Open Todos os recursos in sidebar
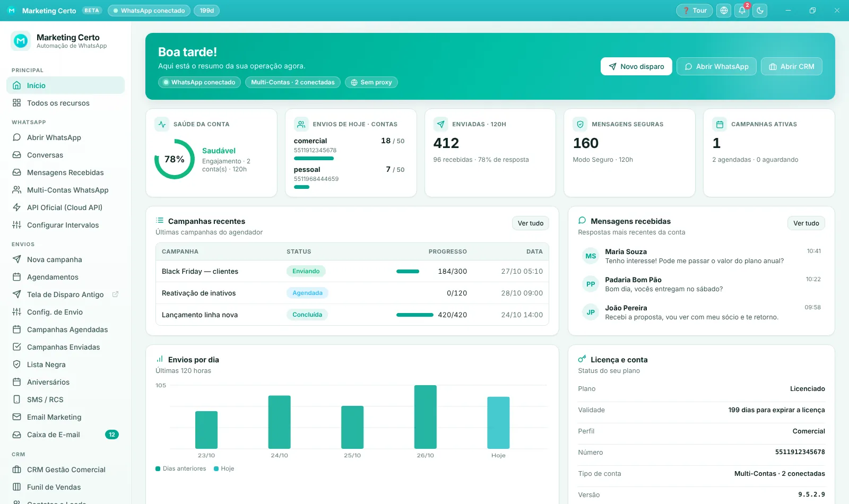Viewport: 849px width, 504px height. point(65,103)
